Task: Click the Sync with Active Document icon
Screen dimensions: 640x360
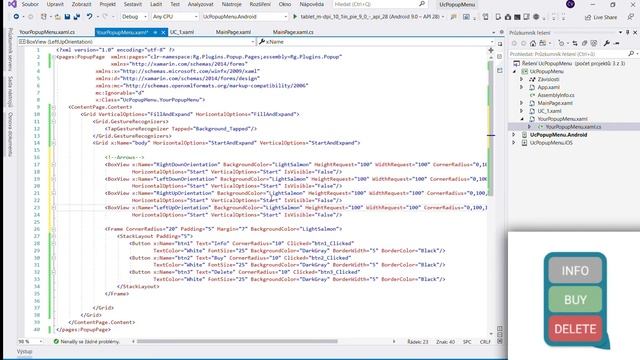Action: [x=575, y=43]
